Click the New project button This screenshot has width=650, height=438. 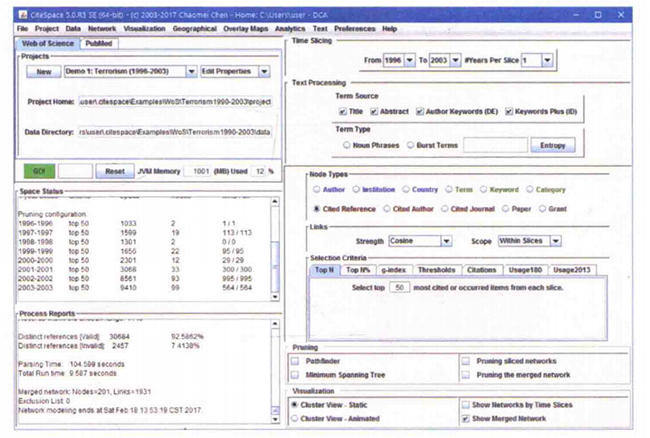[x=43, y=72]
